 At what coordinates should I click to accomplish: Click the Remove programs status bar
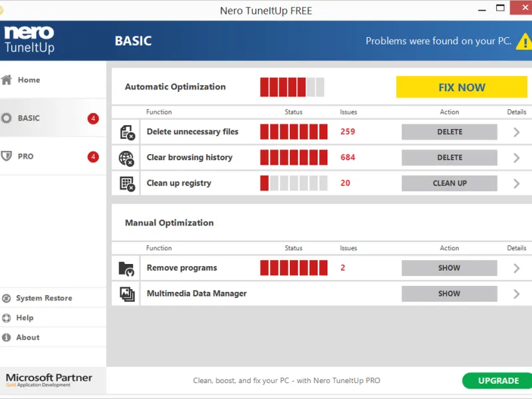pyautogui.click(x=294, y=268)
